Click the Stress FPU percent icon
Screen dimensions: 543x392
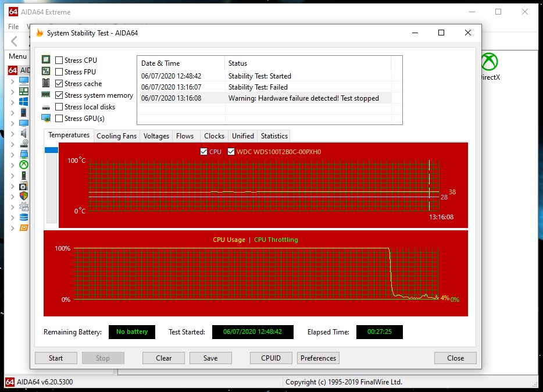pyautogui.click(x=46, y=72)
